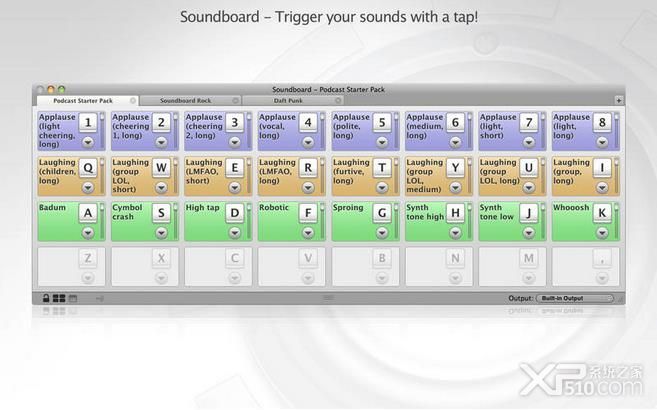Click the empty V key button
Viewport: 657px width, 410px height.
pos(308,258)
